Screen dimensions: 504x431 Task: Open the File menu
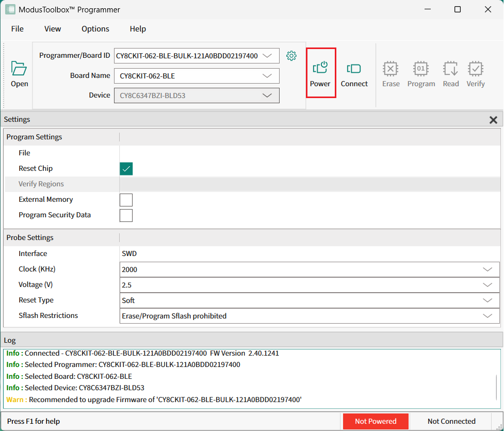pos(18,29)
